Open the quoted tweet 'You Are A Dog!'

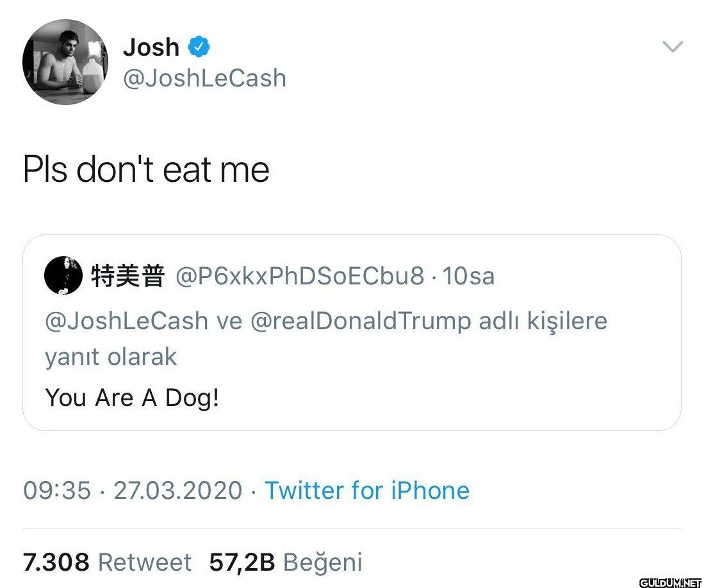pos(132,398)
